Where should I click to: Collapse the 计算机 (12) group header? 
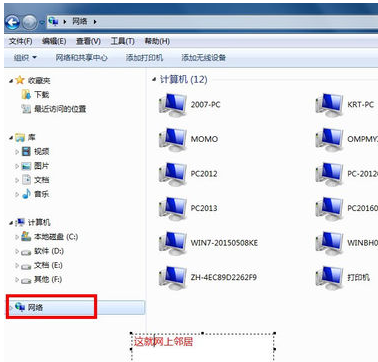tap(154, 79)
